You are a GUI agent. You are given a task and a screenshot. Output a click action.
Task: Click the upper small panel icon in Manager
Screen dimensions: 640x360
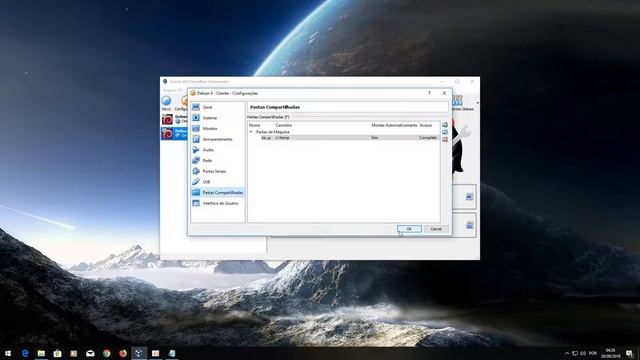point(469,197)
